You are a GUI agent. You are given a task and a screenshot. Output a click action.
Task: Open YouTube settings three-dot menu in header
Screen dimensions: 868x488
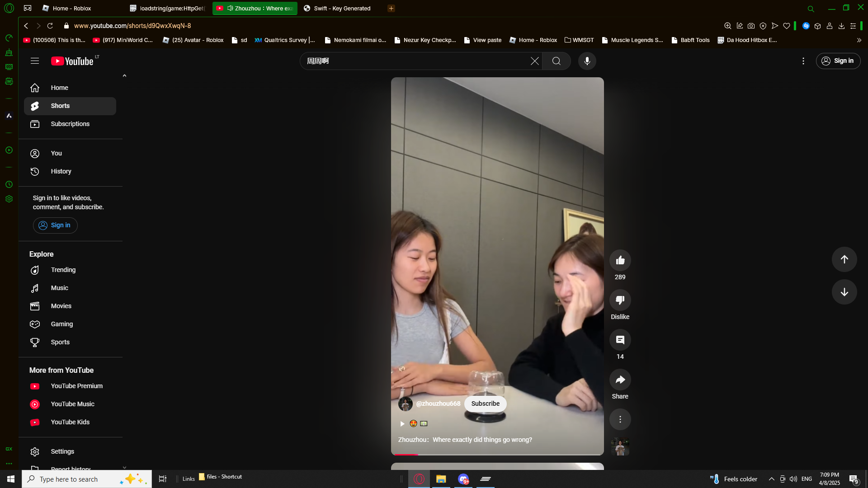point(803,61)
